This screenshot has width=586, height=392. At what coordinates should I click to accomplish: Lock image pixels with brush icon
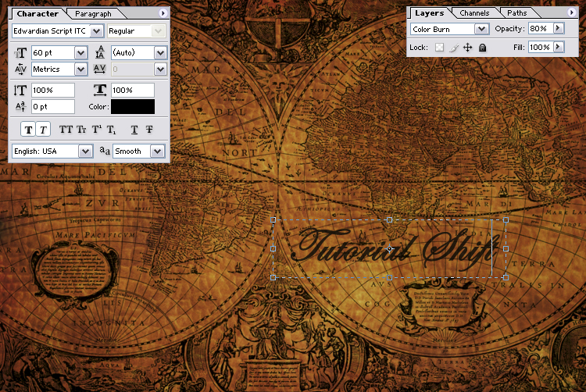(x=453, y=48)
